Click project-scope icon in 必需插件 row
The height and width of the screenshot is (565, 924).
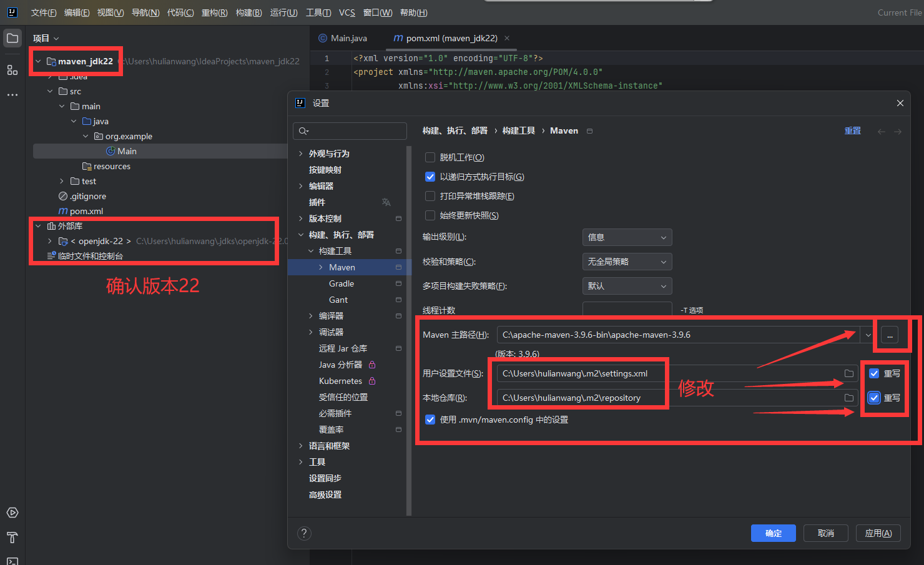click(x=398, y=413)
